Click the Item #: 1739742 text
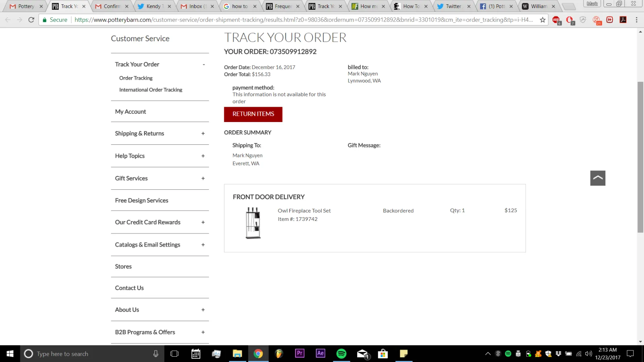Viewport: 644px width, 362px height. [298, 219]
